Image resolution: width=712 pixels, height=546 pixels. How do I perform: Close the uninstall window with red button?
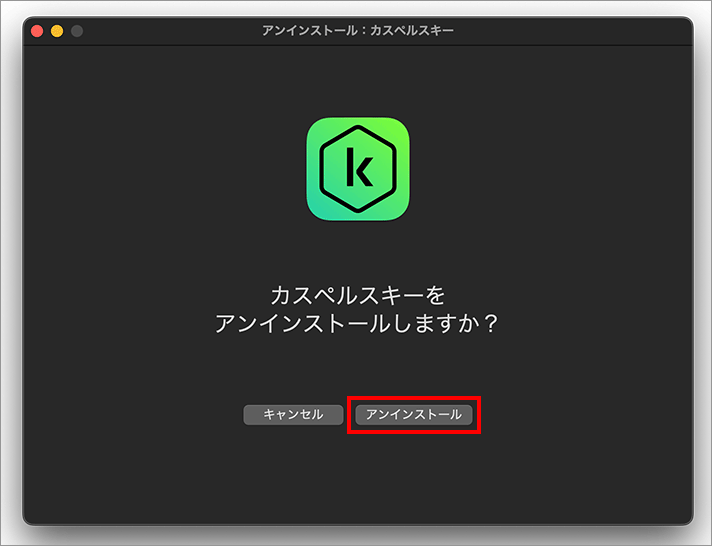[x=37, y=31]
